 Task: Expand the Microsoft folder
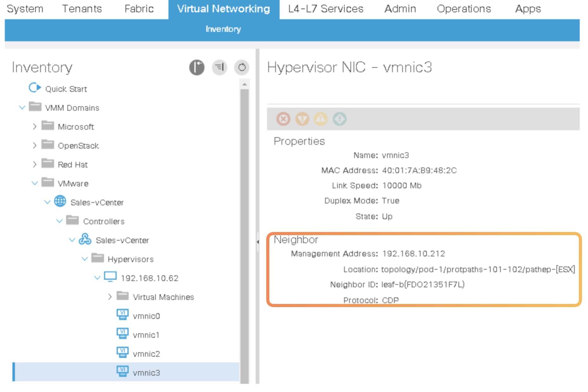(35, 127)
